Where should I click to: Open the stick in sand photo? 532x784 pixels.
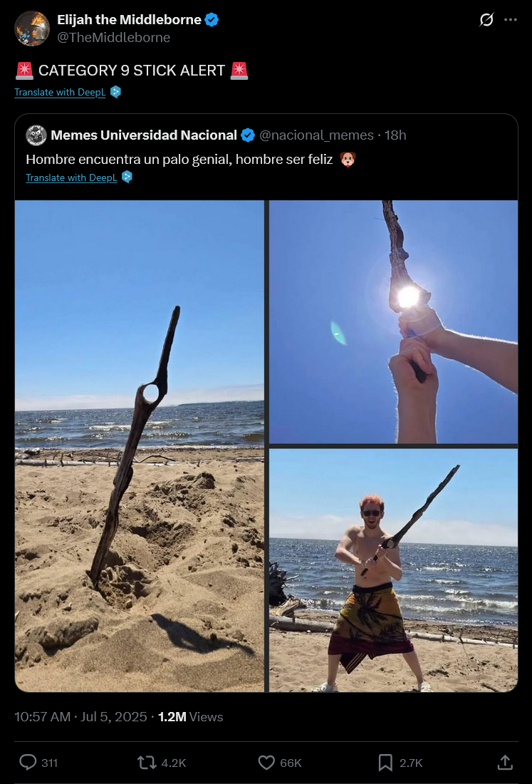[x=140, y=446]
